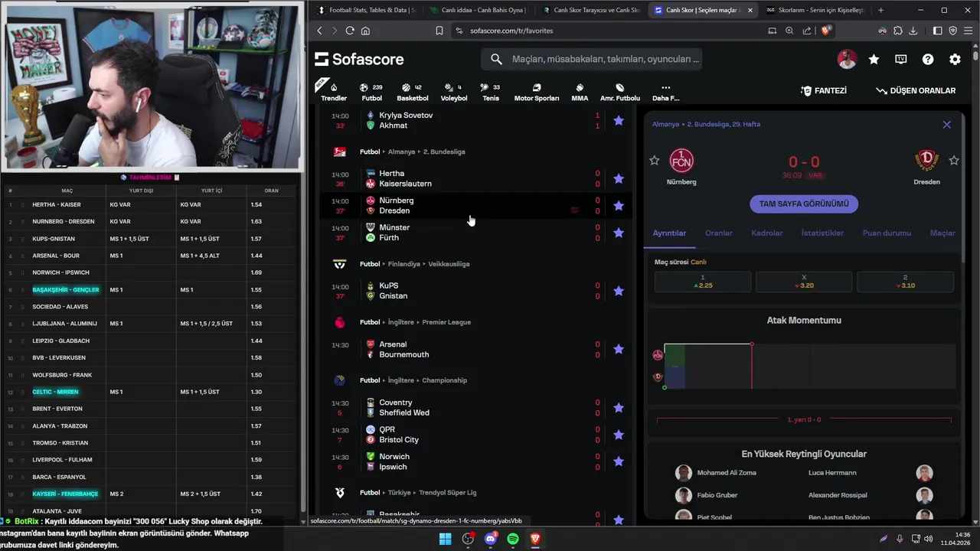Viewport: 980px width, 551px height.
Task: Unfavorite the Krylya Sovetov - Akhmat match
Action: coord(619,120)
